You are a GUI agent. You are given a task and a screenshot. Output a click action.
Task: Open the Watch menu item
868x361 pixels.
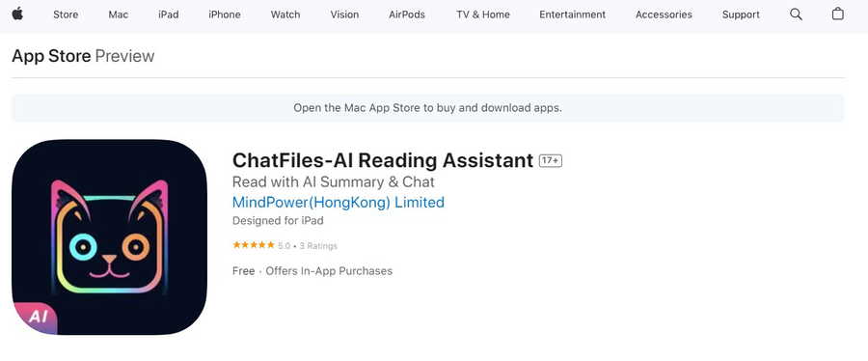point(285,14)
